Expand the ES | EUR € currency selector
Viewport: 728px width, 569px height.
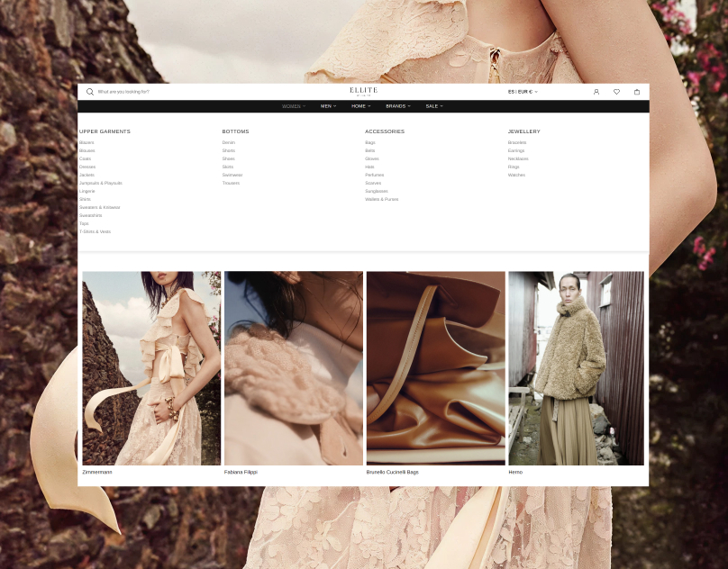click(x=522, y=92)
